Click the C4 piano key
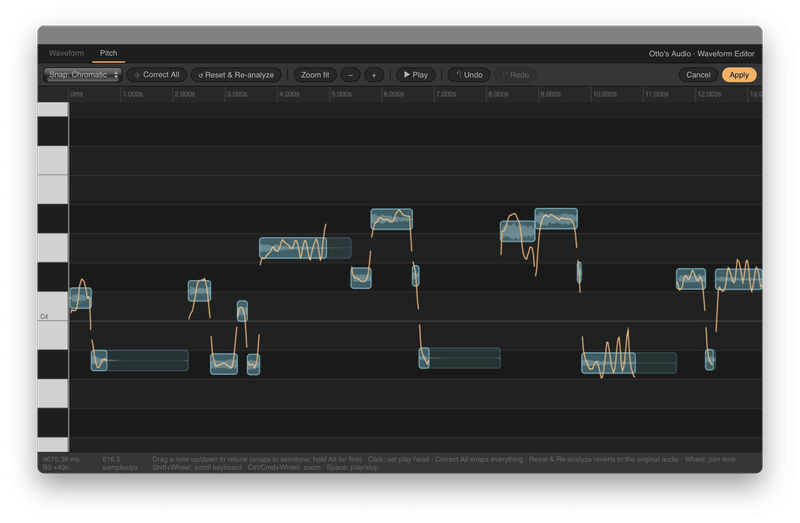The height and width of the screenshot is (523, 800). coord(53,306)
